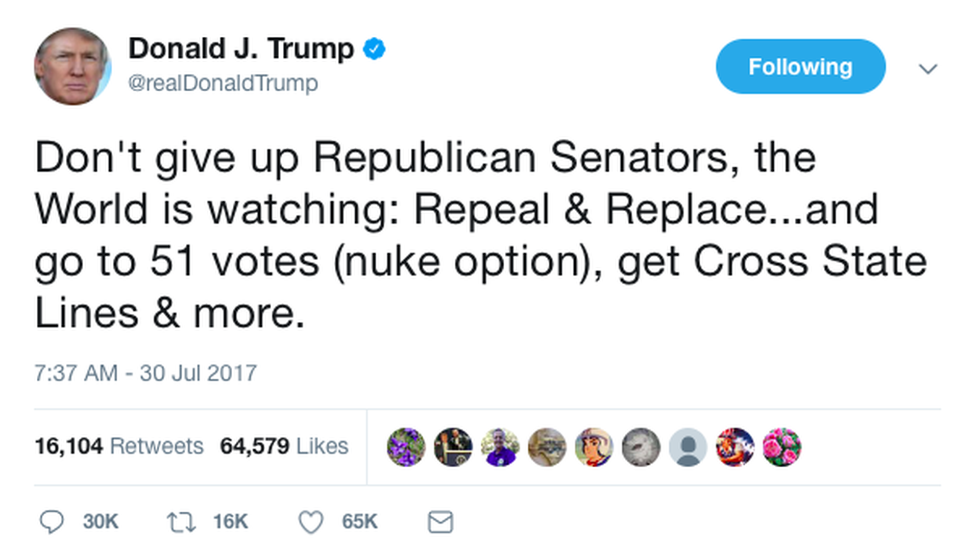Viewport: 980px width, 551px height.
Task: Click the reply speech bubble icon
Action: [52, 522]
